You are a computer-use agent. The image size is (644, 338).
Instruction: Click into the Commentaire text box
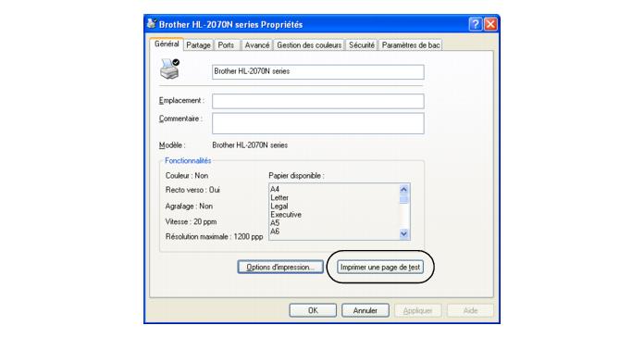coord(318,123)
